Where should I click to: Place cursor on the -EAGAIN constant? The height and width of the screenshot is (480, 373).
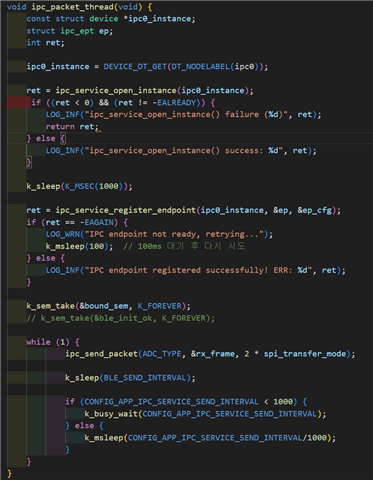click(x=99, y=222)
